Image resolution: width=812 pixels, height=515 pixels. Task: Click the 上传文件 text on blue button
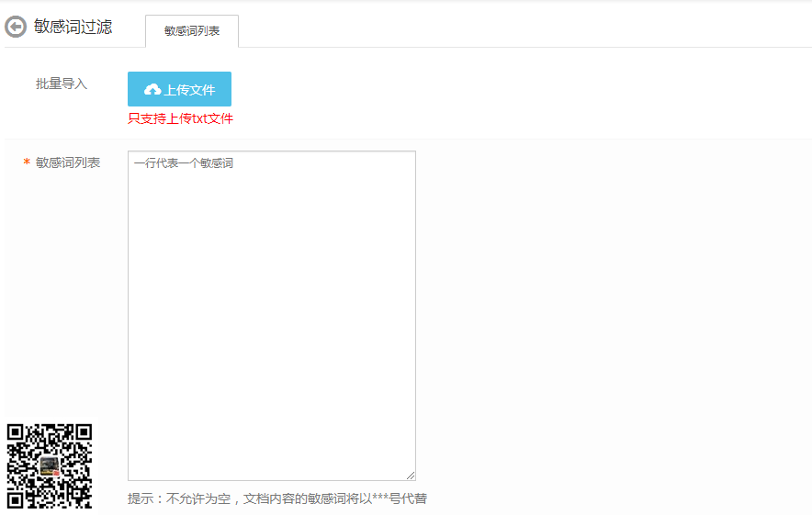coord(189,90)
